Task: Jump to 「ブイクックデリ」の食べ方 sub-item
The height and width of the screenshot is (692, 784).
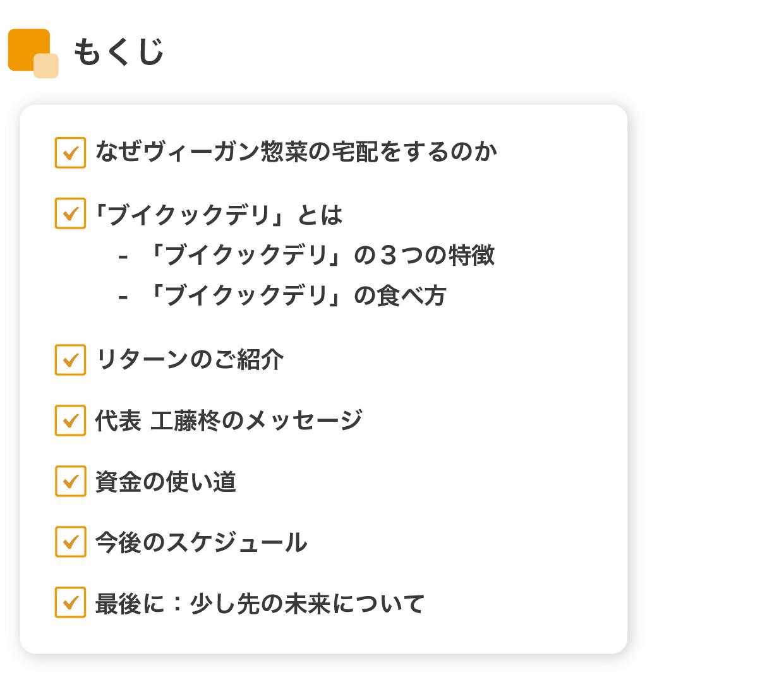Action: pos(297,295)
